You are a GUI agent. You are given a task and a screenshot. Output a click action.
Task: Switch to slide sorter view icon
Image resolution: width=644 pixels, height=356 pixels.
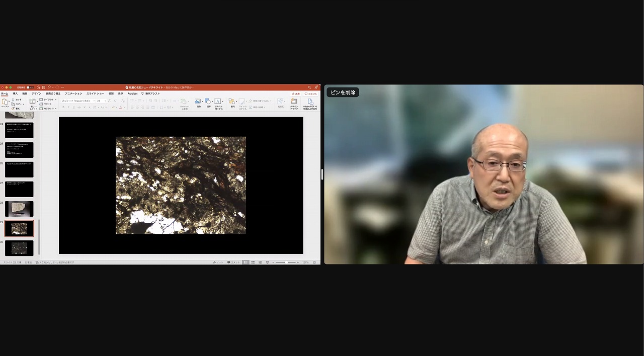pos(253,262)
